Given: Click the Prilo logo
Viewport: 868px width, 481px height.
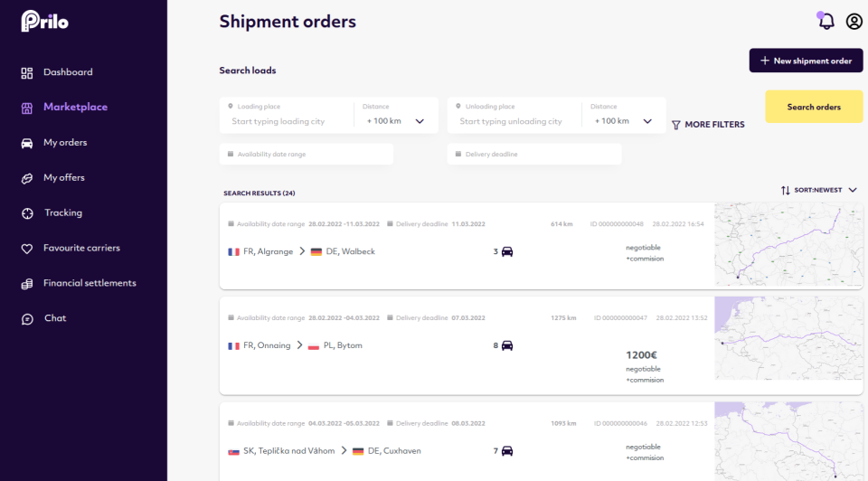Looking at the screenshot, I should (x=44, y=21).
